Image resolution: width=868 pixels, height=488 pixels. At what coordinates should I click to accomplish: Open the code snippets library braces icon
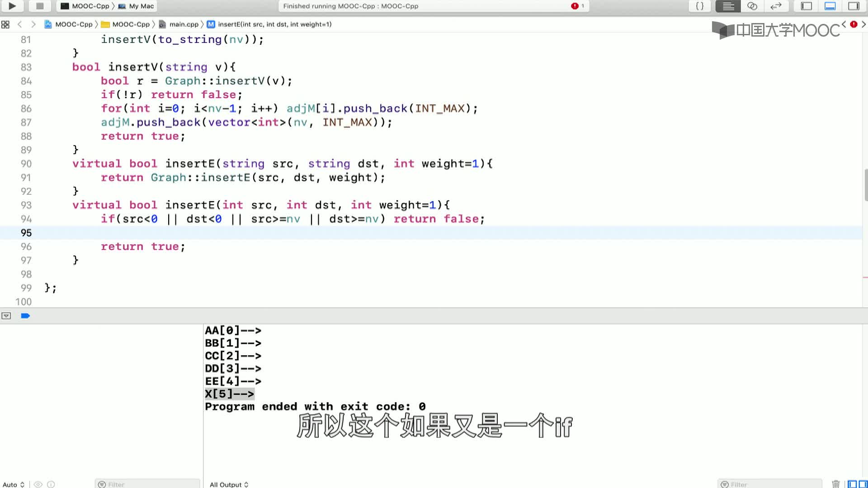[699, 6]
